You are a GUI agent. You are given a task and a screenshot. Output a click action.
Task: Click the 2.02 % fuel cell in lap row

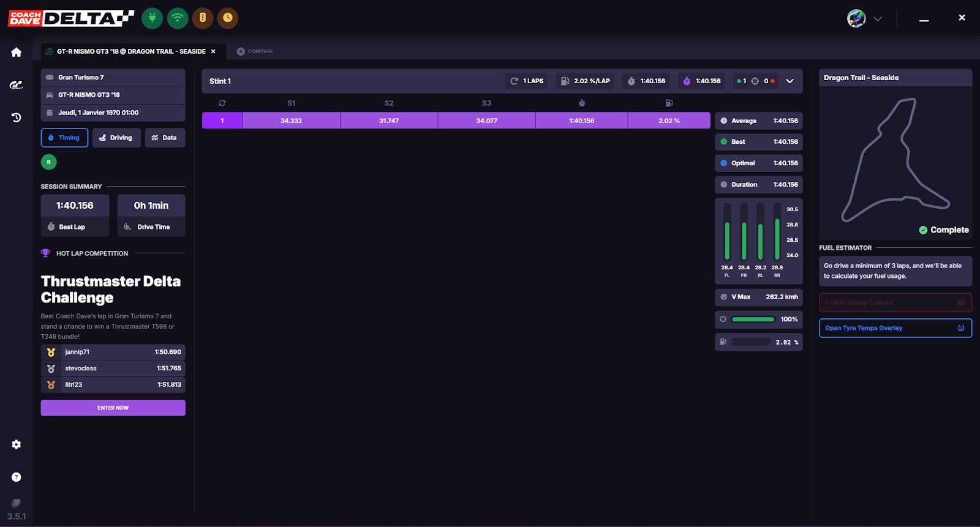tap(669, 121)
